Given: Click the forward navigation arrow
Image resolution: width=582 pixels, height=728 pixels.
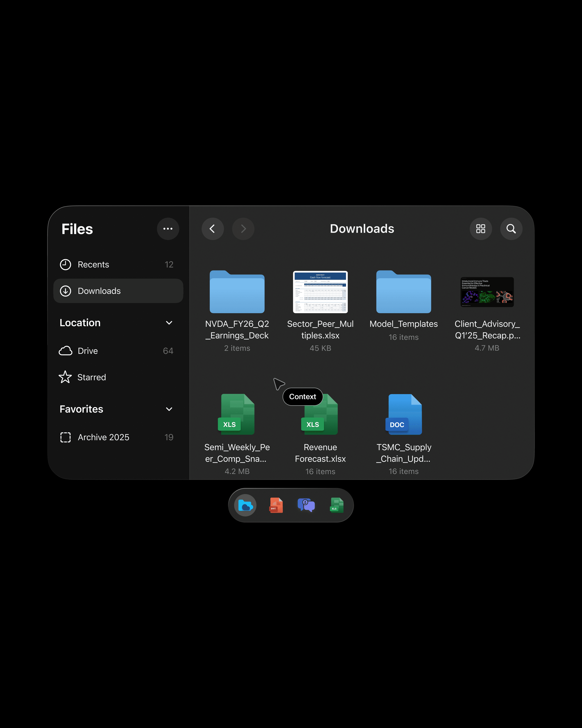Looking at the screenshot, I should click(243, 229).
